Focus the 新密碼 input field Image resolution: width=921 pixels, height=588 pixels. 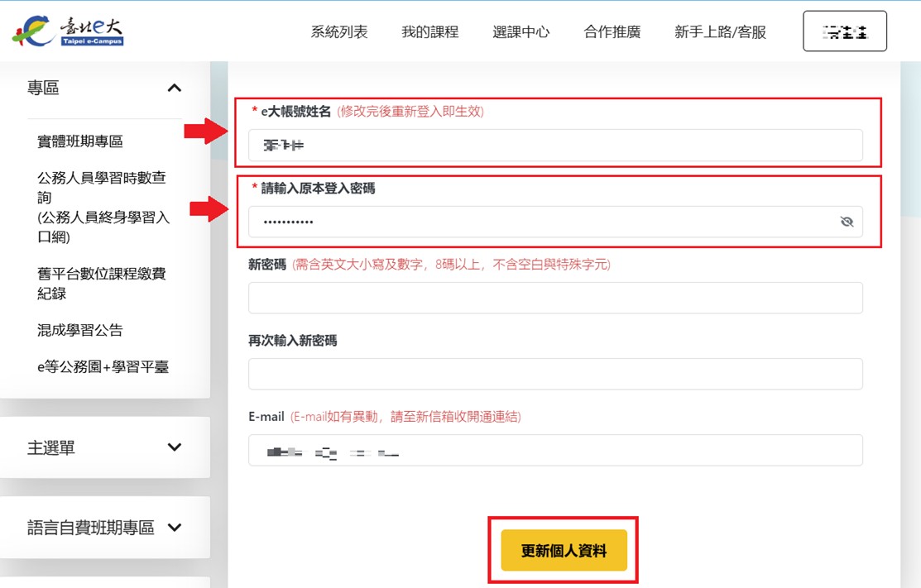coord(554,298)
